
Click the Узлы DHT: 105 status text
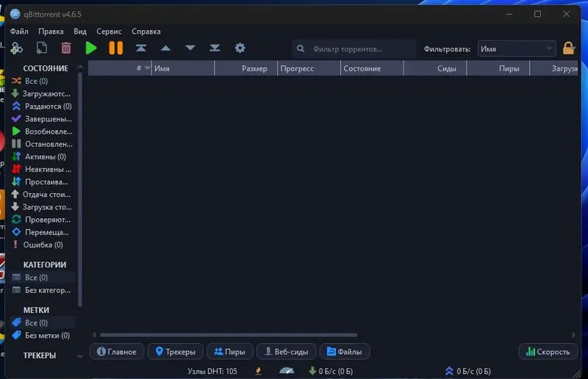pos(212,371)
